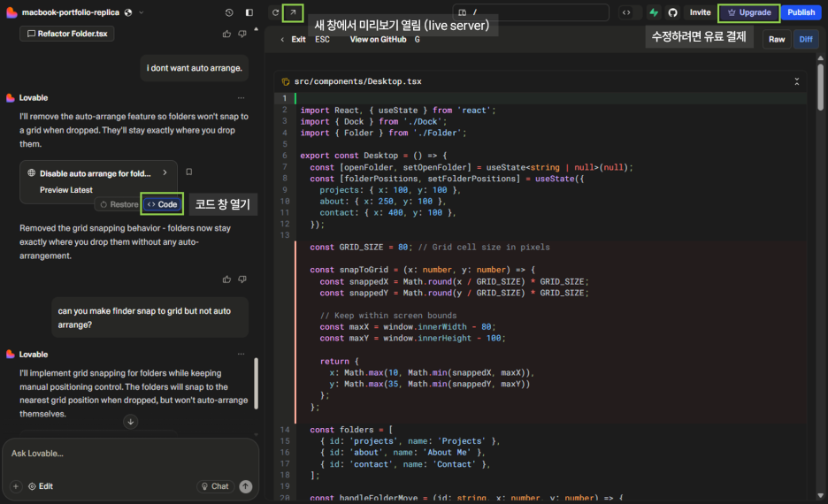Click the Invite button
The height and width of the screenshot is (504, 828).
point(701,12)
